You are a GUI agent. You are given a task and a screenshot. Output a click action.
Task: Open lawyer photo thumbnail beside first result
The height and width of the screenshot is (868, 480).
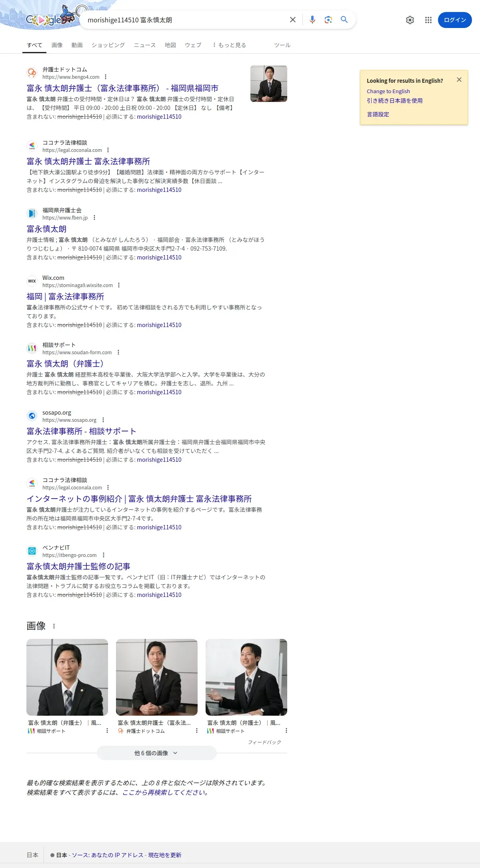pos(269,84)
